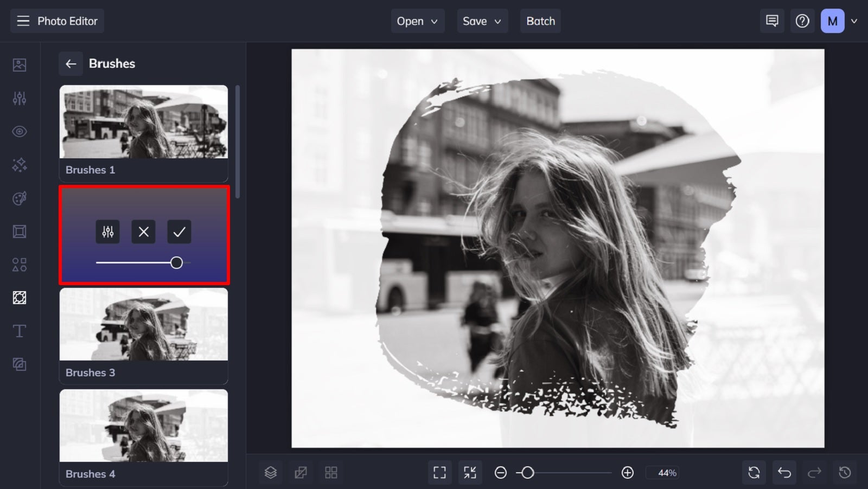The height and width of the screenshot is (489, 868).
Task: Click the Batch button
Action: [x=540, y=21]
